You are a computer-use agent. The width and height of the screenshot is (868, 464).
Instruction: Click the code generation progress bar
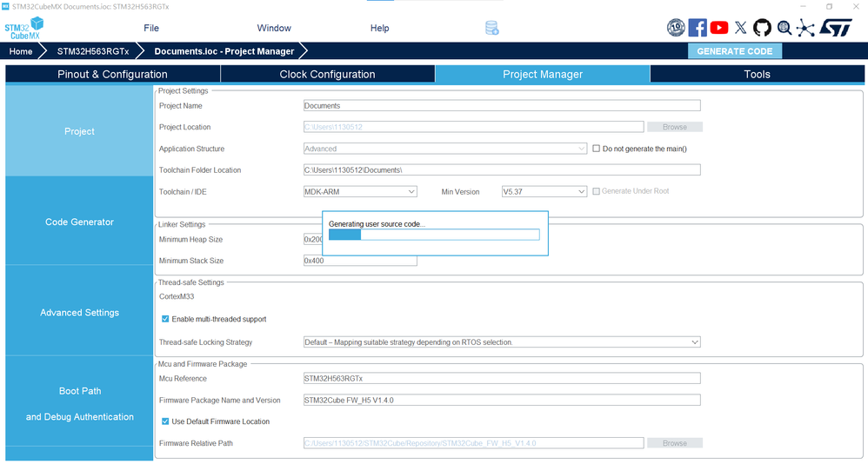tap(434, 235)
